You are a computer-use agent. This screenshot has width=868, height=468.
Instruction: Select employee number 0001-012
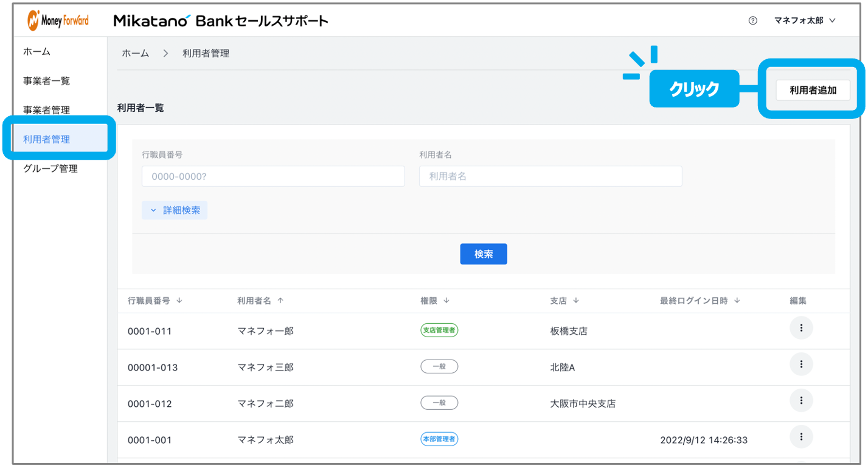click(x=150, y=404)
